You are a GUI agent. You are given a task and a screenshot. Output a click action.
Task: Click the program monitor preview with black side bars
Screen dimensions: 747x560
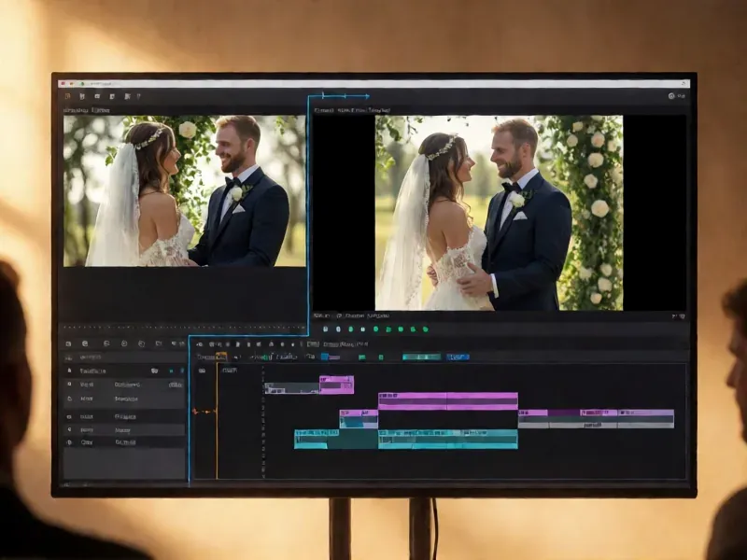coord(499,213)
